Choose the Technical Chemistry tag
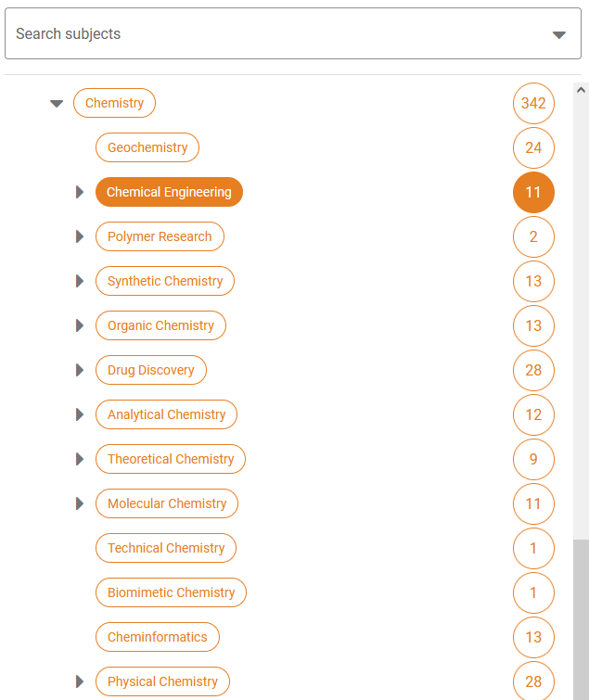Viewport: 589px width, 700px height. [x=166, y=548]
